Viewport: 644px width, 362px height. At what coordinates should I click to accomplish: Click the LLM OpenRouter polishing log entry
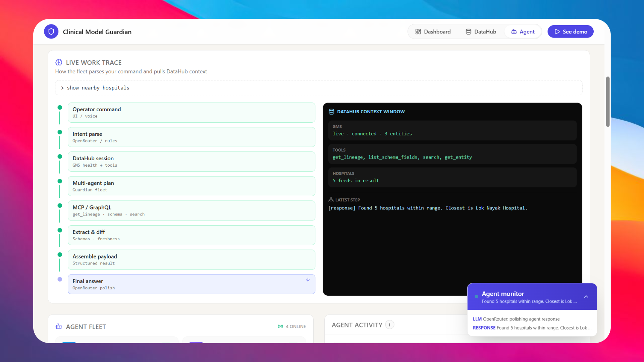tap(516, 319)
